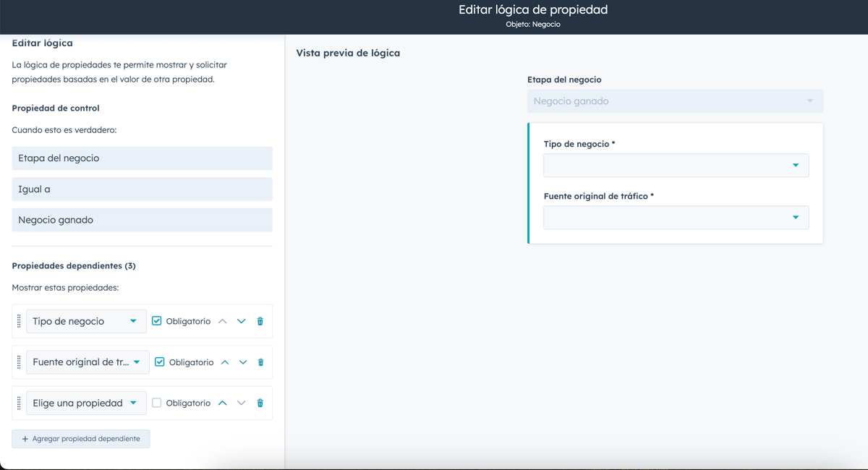Click the Etapa del negocio control field
Screen dimensions: 868x470
click(142, 158)
